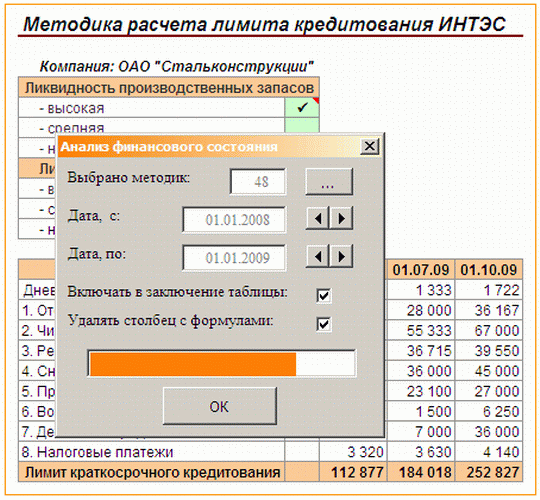
Task: Click the Лимит краткосрочного кредитования total row label
Action: point(152,472)
